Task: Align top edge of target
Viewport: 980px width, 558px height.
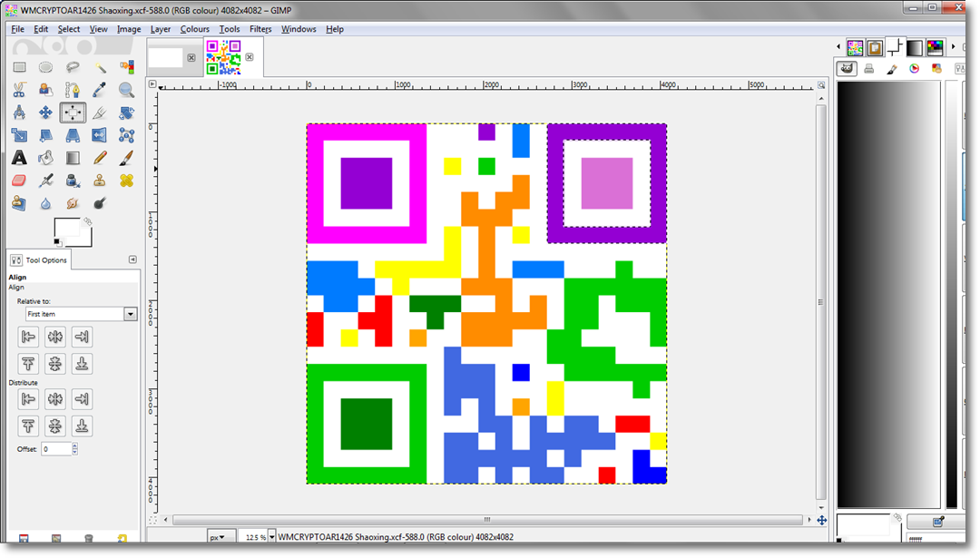Action: point(29,364)
